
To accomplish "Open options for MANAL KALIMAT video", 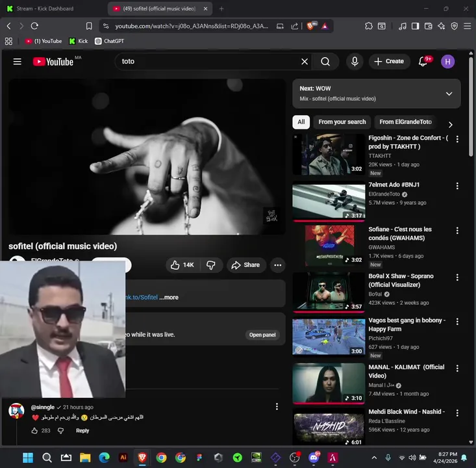I will [x=457, y=369].
